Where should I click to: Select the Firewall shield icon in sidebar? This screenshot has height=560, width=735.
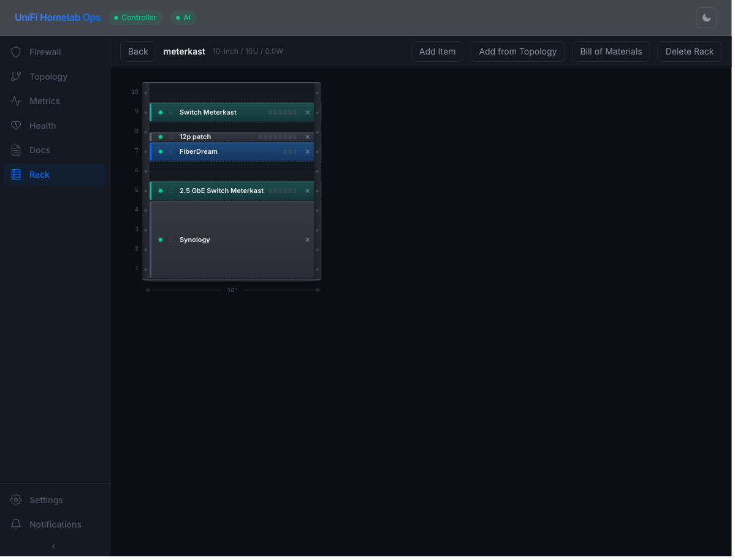tap(16, 52)
